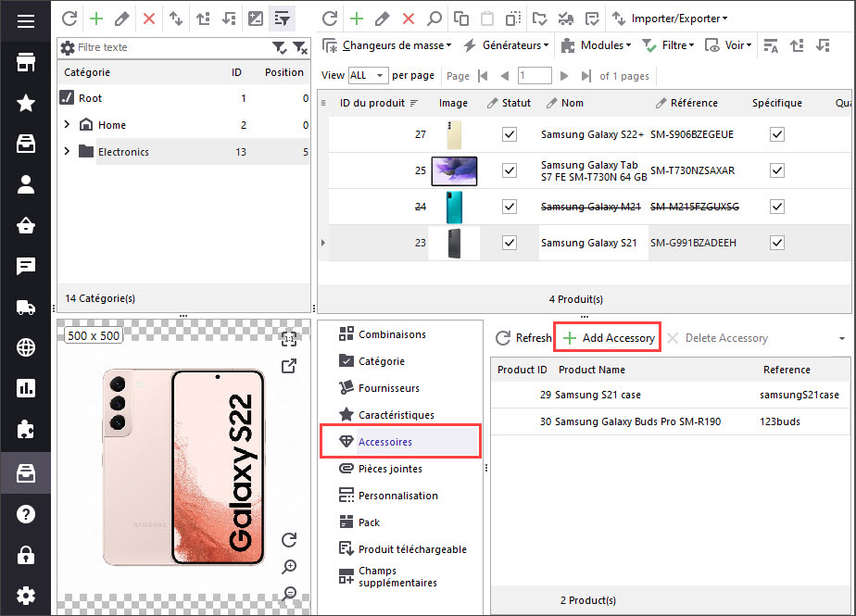Open Filtre dropdown menu

pyautogui.click(x=668, y=45)
